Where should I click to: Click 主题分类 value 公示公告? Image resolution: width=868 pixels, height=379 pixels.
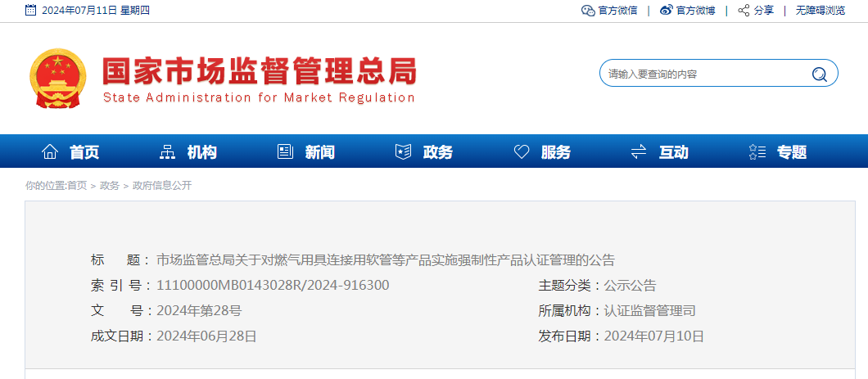click(630, 286)
